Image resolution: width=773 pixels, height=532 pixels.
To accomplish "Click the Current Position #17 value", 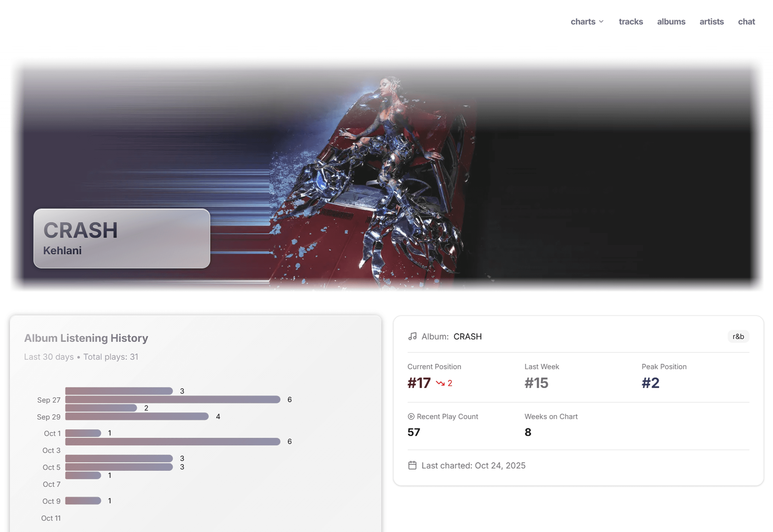I will pos(419,383).
